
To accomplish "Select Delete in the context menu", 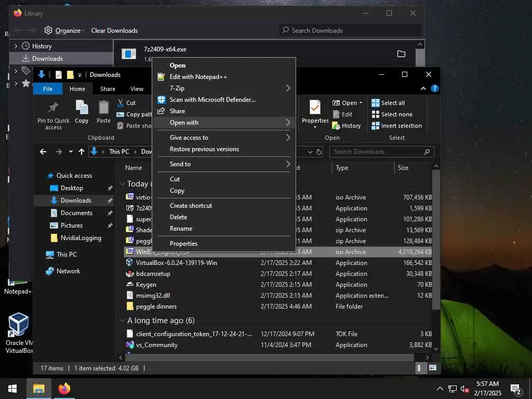I will pyautogui.click(x=179, y=217).
